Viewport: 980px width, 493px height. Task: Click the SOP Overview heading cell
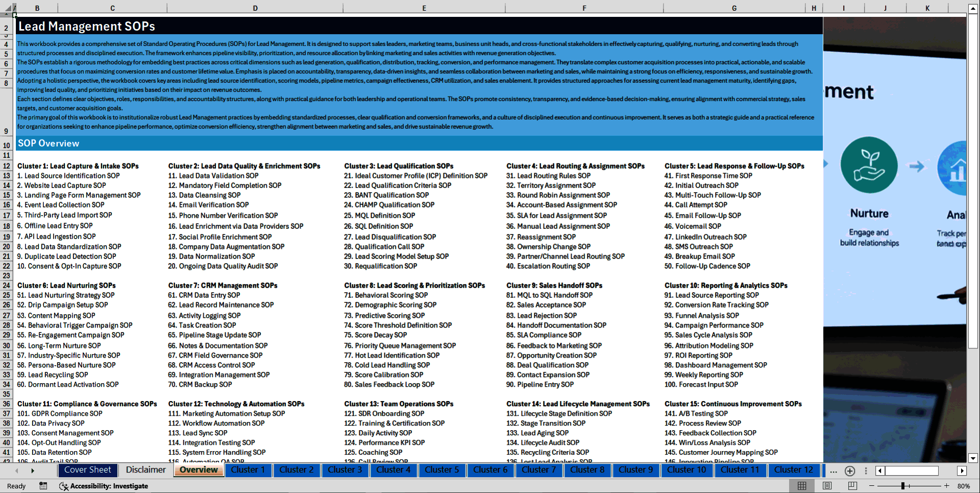pyautogui.click(x=419, y=143)
